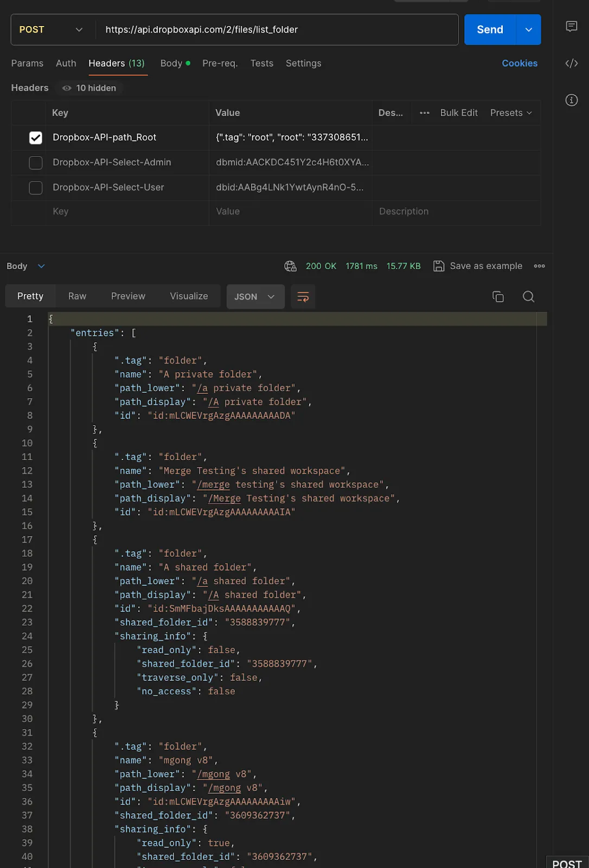Viewport: 589px width, 868px height.
Task: Click the empty Description input field
Action: pos(456,212)
